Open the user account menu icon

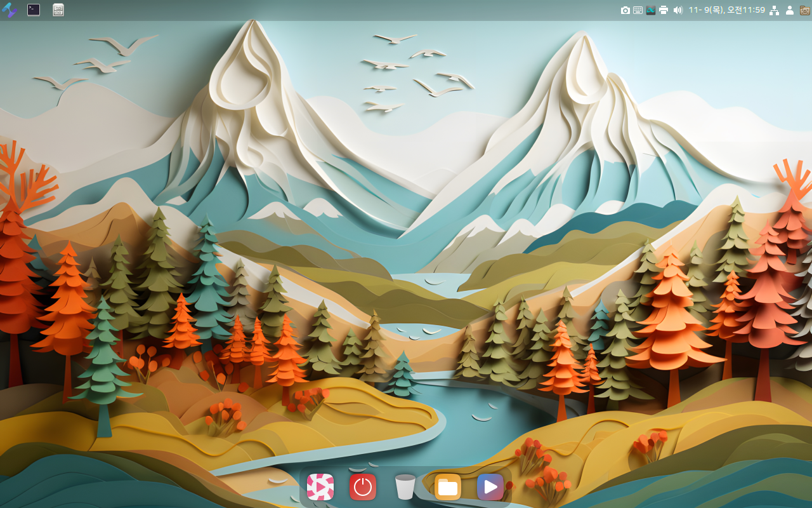click(790, 10)
